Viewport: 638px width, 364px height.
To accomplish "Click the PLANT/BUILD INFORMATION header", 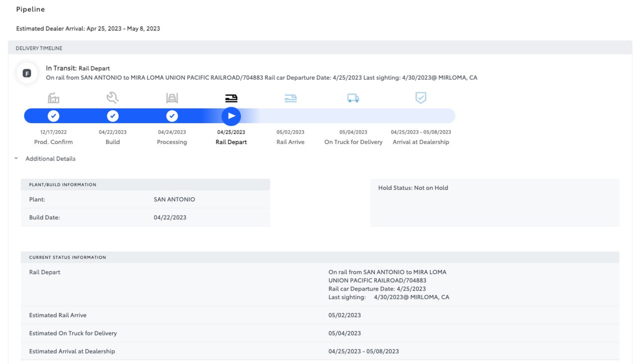I will (x=63, y=184).
